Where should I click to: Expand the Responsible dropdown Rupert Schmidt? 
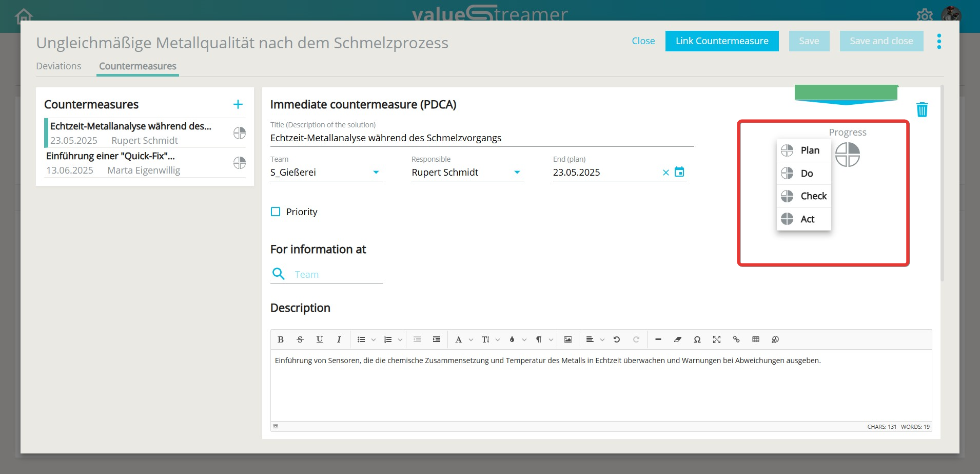pyautogui.click(x=517, y=173)
